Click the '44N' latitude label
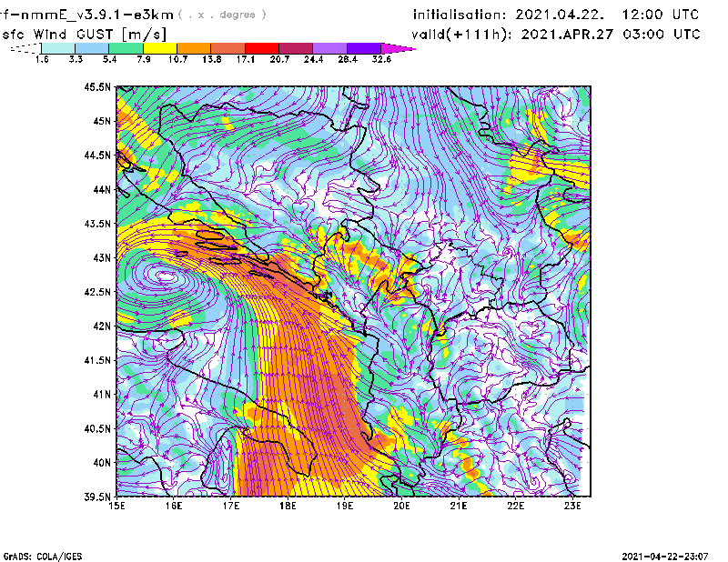 point(102,189)
